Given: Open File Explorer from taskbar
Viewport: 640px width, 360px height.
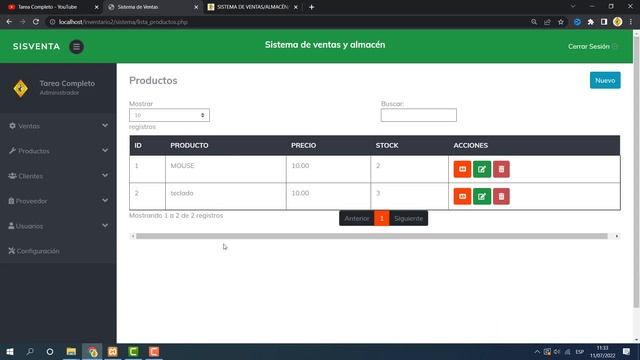Looking at the screenshot, I should pos(71,351).
